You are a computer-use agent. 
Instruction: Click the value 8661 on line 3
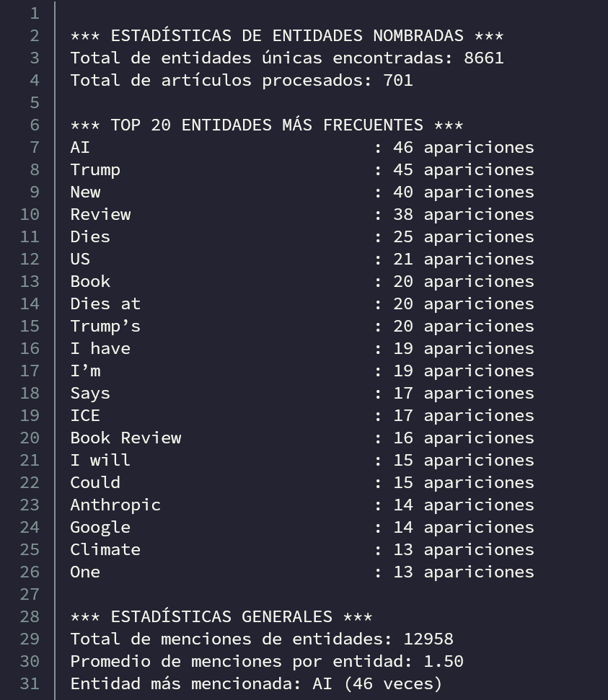[483, 58]
